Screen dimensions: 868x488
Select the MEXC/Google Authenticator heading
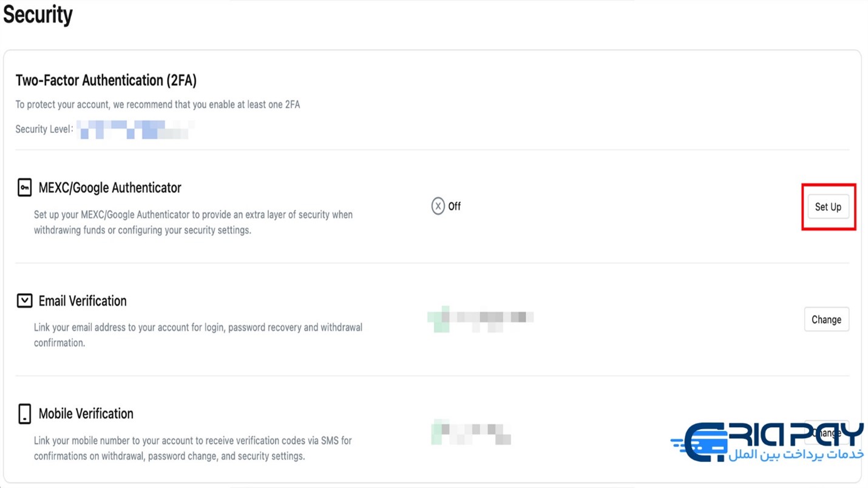pyautogui.click(x=110, y=188)
